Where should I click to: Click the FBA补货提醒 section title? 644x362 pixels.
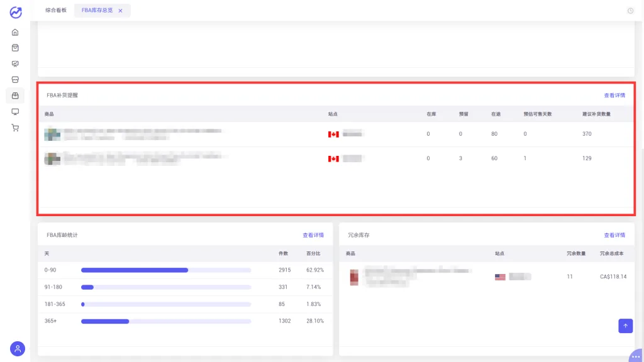[x=62, y=96]
